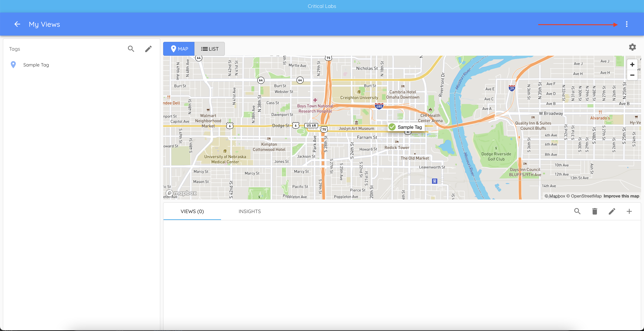
Task: Click Joslyn Art Museum label on map
Action: 356,128
